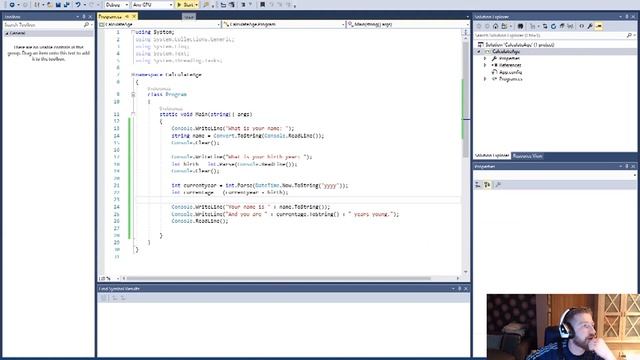This screenshot has height=360, width=640.
Task: Toggle the pin on Program.cs tab
Action: tap(127, 17)
